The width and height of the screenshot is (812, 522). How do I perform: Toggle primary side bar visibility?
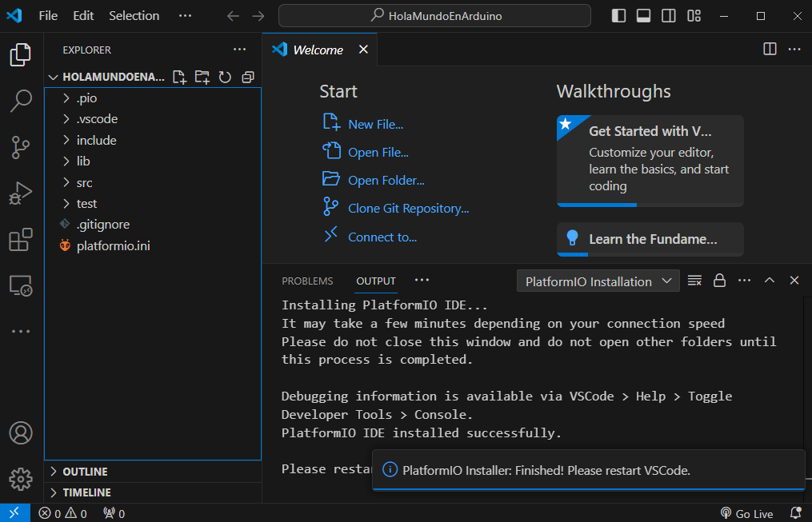618,16
